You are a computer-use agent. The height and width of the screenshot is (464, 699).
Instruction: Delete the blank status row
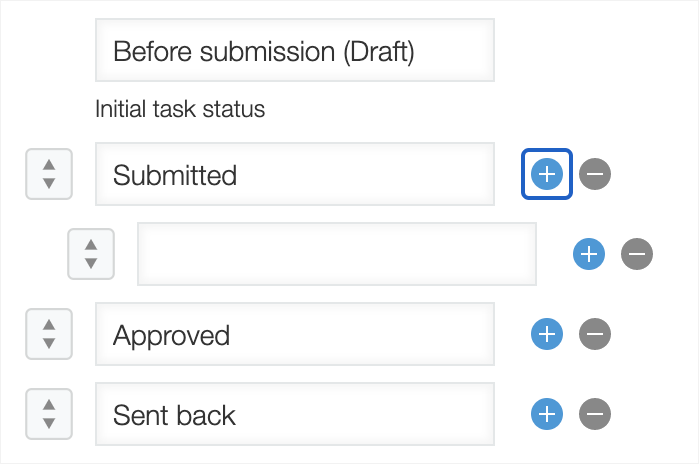(x=637, y=254)
